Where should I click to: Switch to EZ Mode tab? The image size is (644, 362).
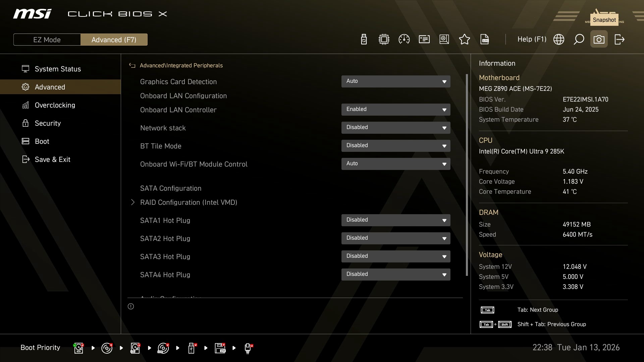pyautogui.click(x=47, y=40)
